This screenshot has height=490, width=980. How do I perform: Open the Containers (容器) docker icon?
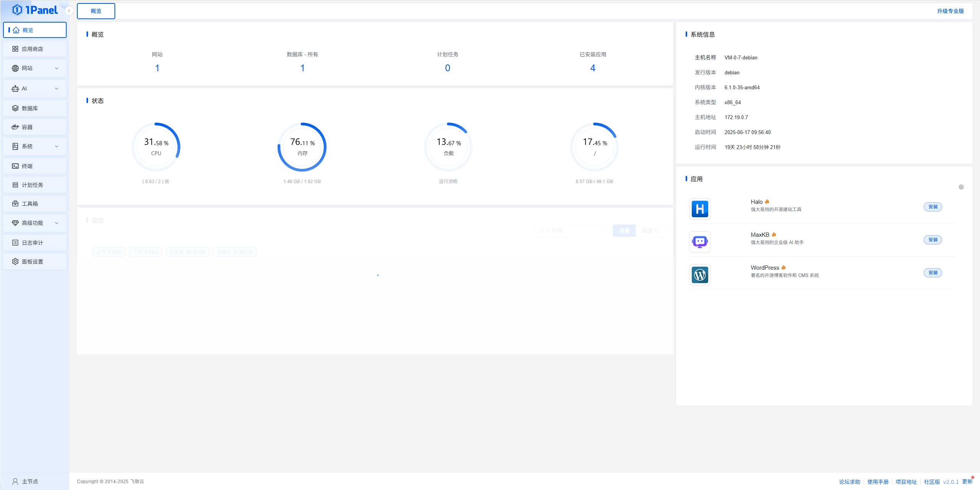[15, 127]
